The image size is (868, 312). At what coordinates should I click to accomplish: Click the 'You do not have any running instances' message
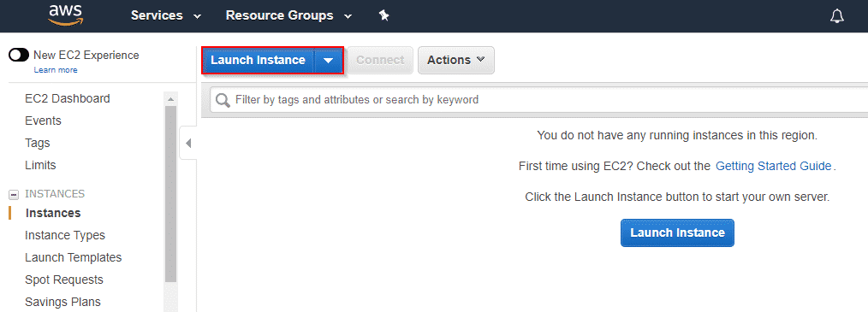coord(676,135)
